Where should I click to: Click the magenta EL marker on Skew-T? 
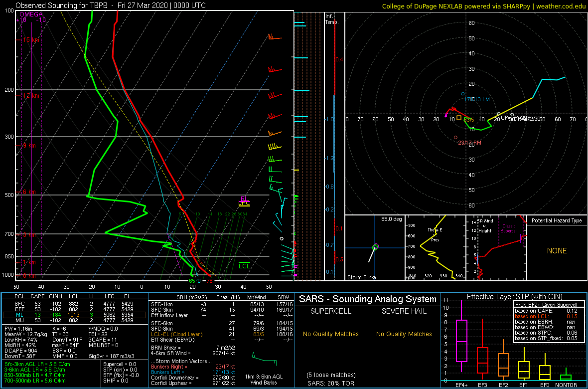[243, 198]
